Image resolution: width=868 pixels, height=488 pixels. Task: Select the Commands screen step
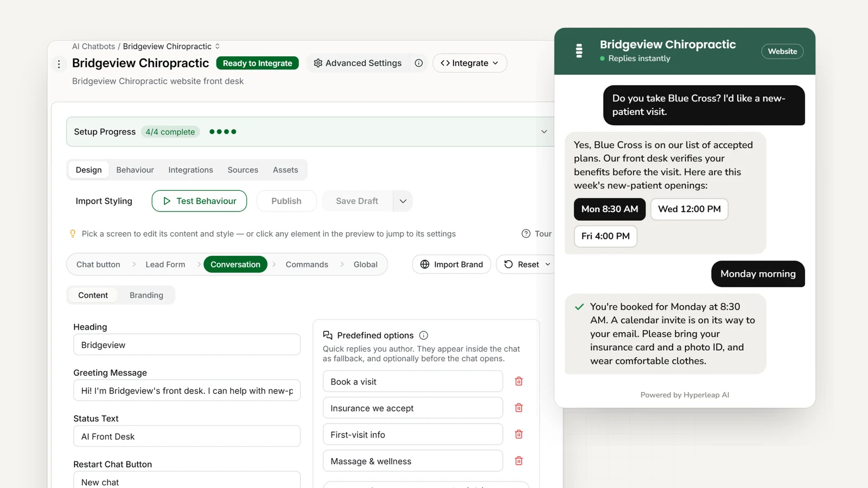[307, 265]
